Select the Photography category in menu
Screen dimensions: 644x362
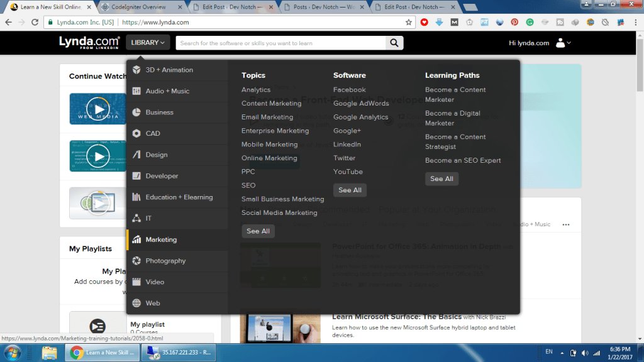pyautogui.click(x=177, y=261)
